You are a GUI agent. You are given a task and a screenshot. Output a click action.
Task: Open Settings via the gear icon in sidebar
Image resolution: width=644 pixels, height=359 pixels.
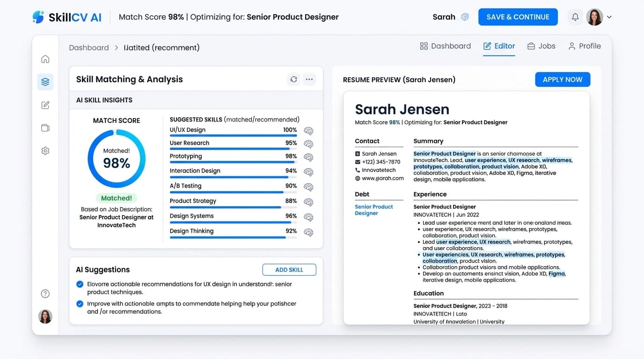(x=45, y=151)
